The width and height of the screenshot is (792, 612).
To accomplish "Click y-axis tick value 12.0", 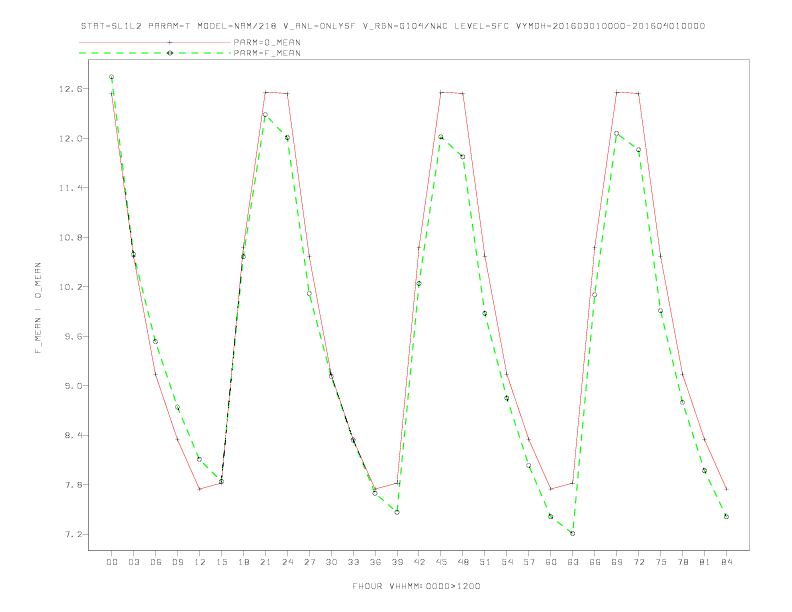I will [x=70, y=138].
